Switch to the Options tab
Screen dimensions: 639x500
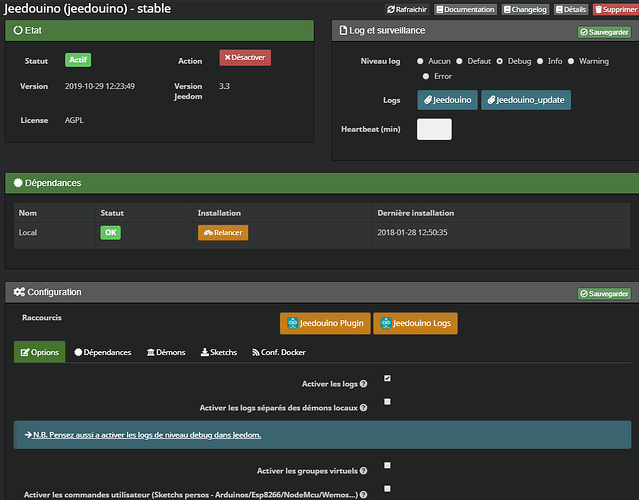pyautogui.click(x=40, y=352)
